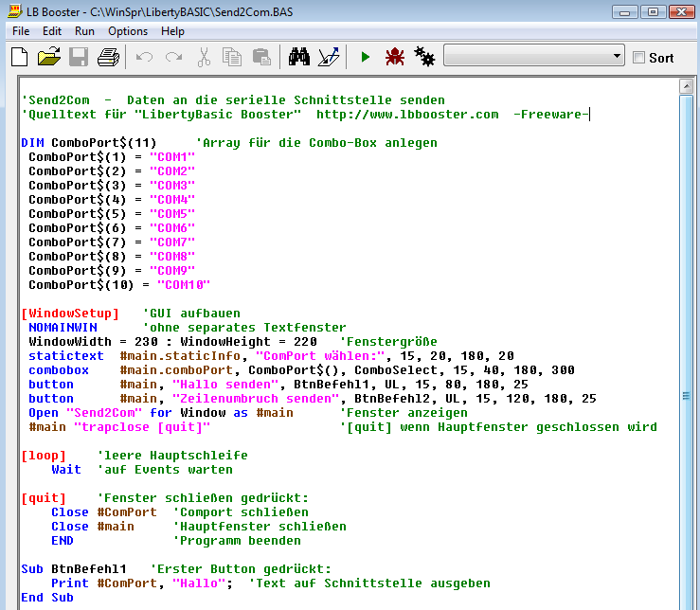Viewport: 700px width, 610px height.
Task: Copy selection with the copy icon
Action: click(232, 57)
